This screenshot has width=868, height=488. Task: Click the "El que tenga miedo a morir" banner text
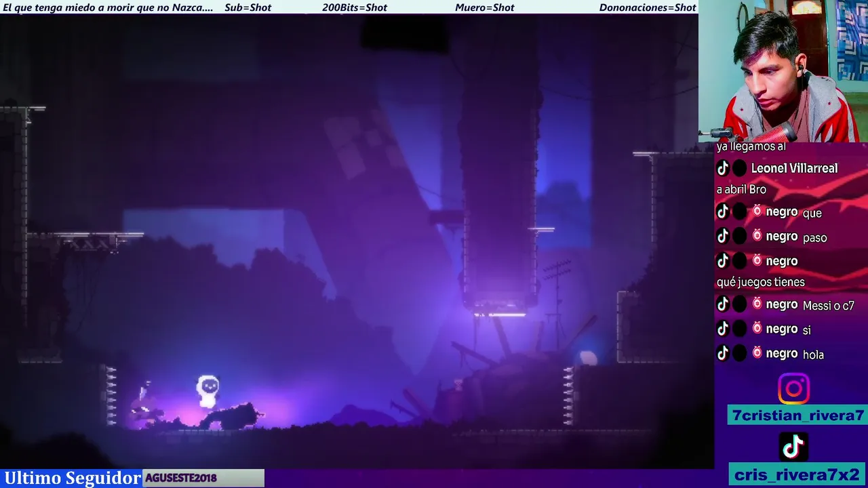pos(108,7)
